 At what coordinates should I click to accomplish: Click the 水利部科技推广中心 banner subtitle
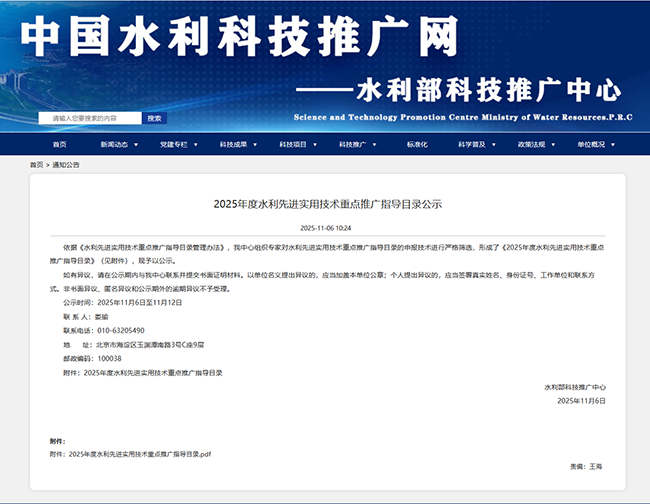tap(489, 90)
